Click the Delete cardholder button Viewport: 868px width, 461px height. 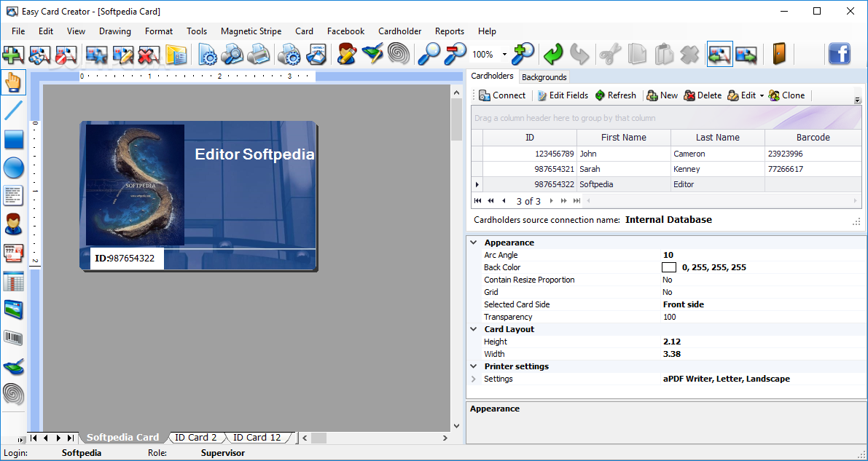point(703,95)
